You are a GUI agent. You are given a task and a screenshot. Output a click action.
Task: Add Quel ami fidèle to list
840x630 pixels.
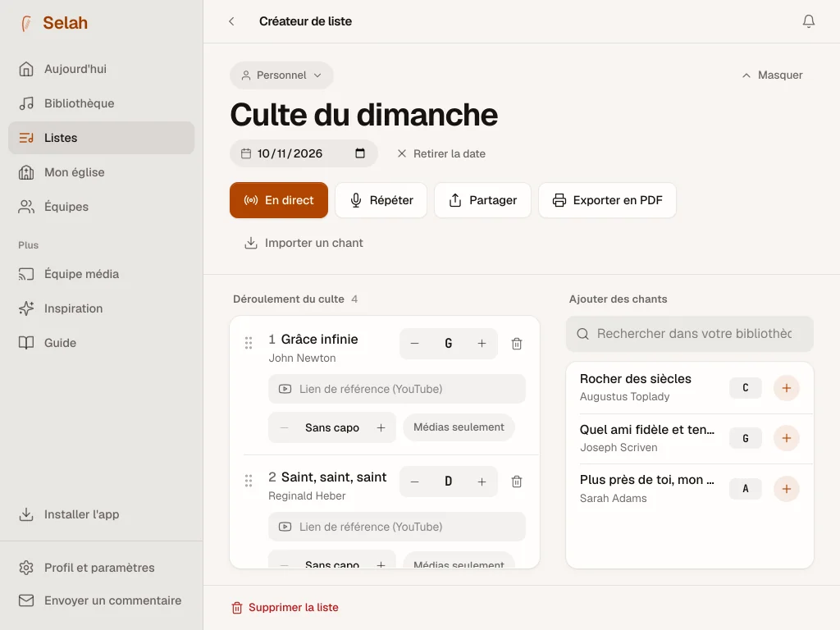click(x=786, y=438)
